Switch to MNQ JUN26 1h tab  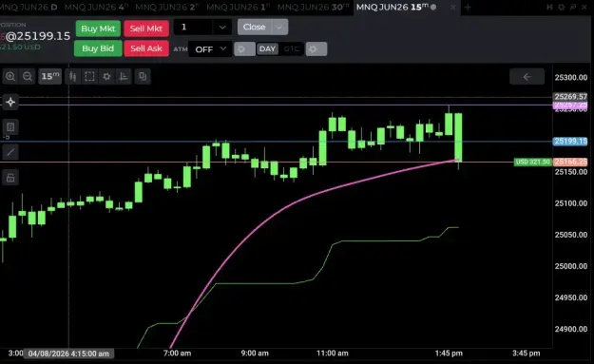(x=239, y=8)
